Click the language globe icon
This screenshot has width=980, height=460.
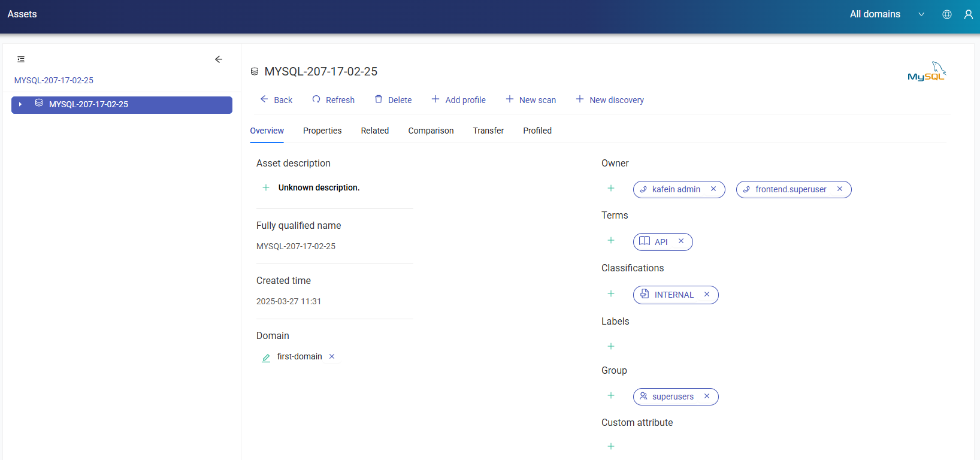pyautogui.click(x=947, y=14)
